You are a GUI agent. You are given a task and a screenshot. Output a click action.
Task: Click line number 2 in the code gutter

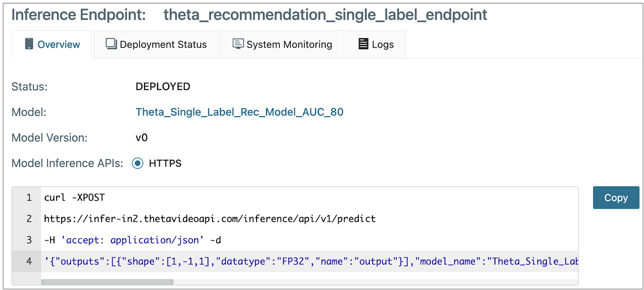(x=29, y=219)
